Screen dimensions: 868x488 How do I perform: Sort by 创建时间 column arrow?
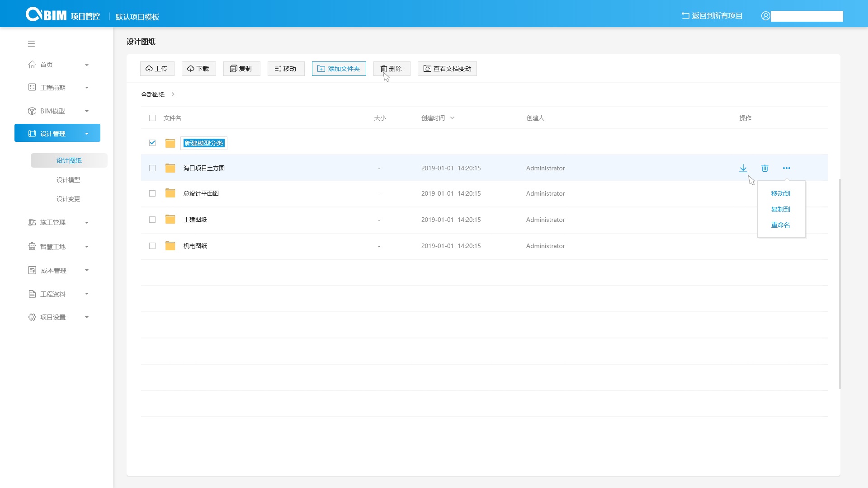pos(452,118)
